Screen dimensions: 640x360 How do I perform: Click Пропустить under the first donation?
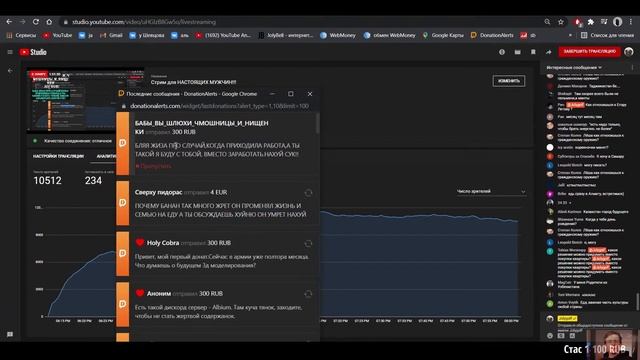coord(153,166)
